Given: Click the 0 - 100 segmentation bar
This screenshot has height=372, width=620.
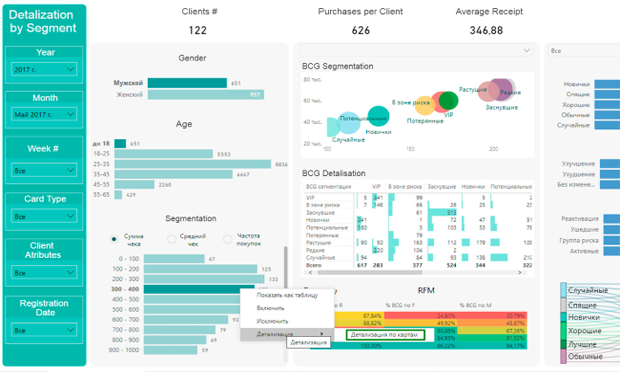Looking at the screenshot, I should (x=174, y=259).
